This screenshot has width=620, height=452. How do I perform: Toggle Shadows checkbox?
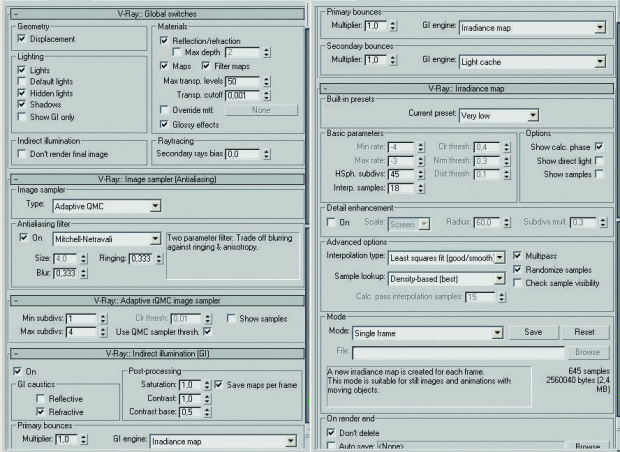pyautogui.click(x=22, y=104)
